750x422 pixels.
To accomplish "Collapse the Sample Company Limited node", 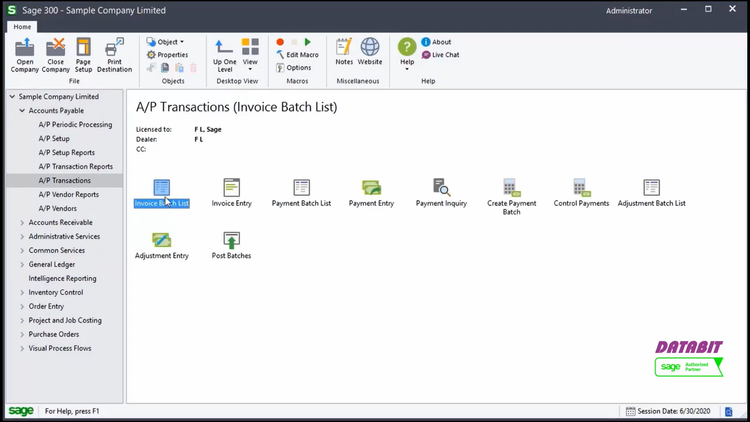I will point(12,97).
